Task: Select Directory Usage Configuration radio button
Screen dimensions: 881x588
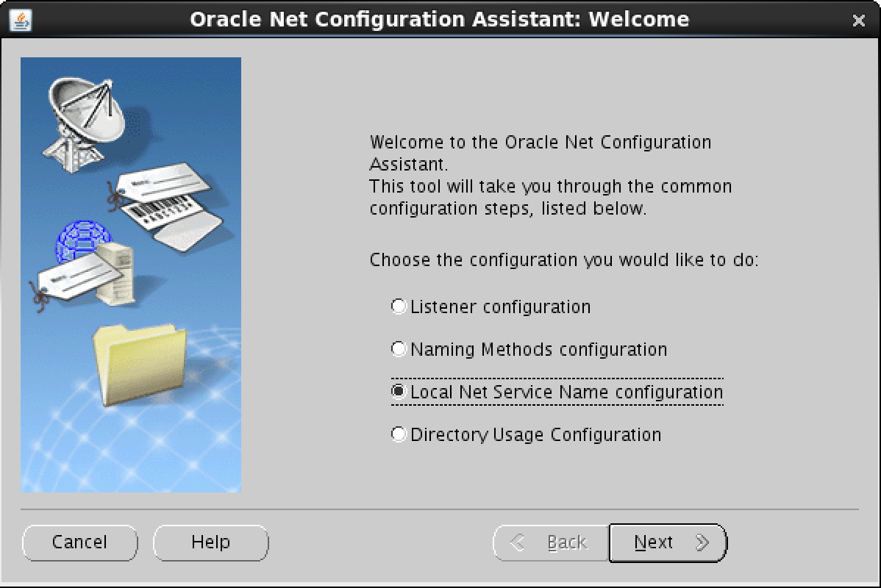Action: (399, 434)
